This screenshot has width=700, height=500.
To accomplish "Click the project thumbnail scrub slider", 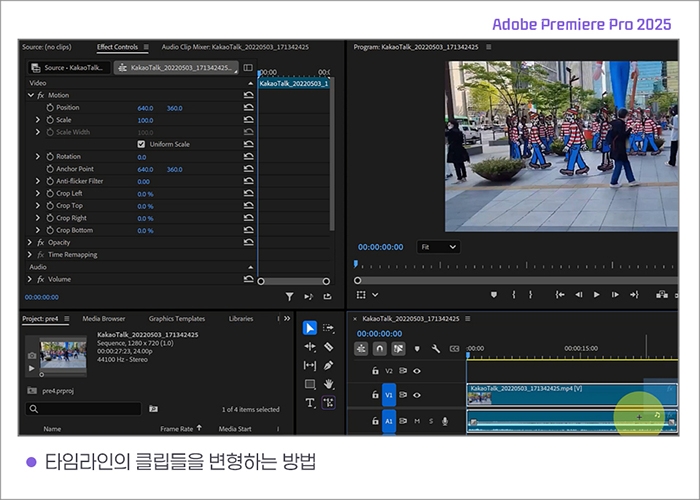I will 42,375.
